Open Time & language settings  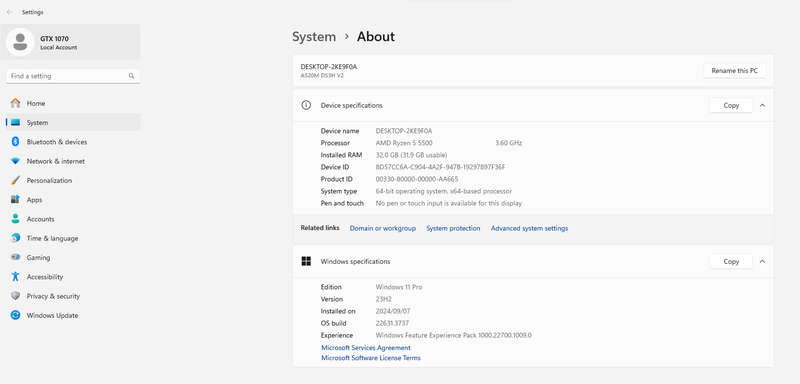click(73, 238)
